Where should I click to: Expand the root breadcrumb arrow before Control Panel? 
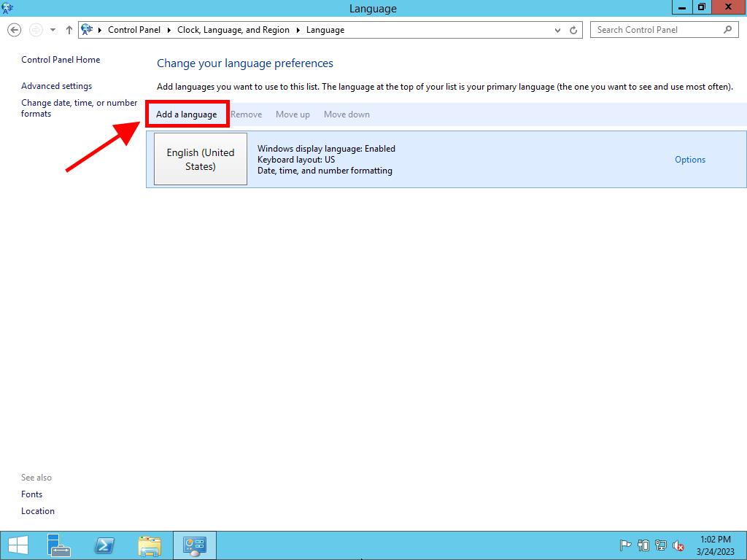[x=100, y=30]
